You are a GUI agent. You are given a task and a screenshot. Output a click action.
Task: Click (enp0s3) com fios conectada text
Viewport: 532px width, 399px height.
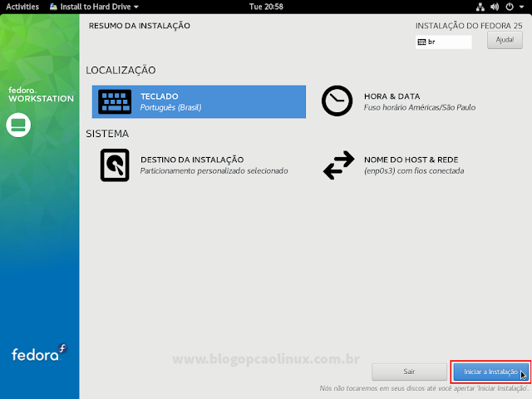[x=414, y=170]
